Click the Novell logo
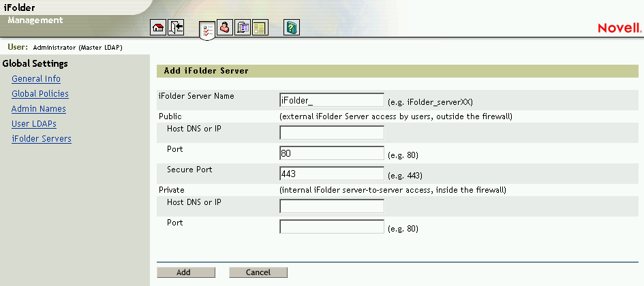This screenshot has width=644, height=286. click(619, 28)
